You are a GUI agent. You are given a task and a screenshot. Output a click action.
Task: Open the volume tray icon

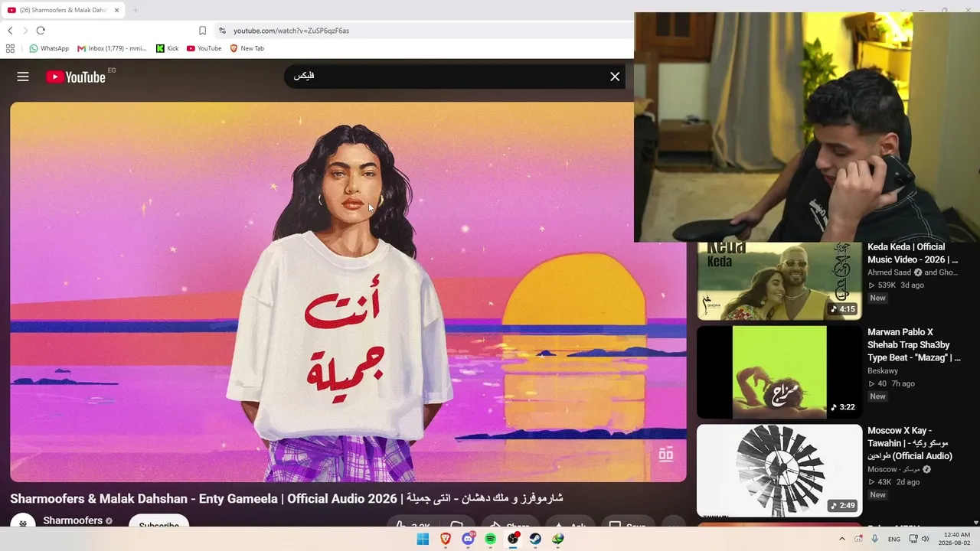(925, 539)
